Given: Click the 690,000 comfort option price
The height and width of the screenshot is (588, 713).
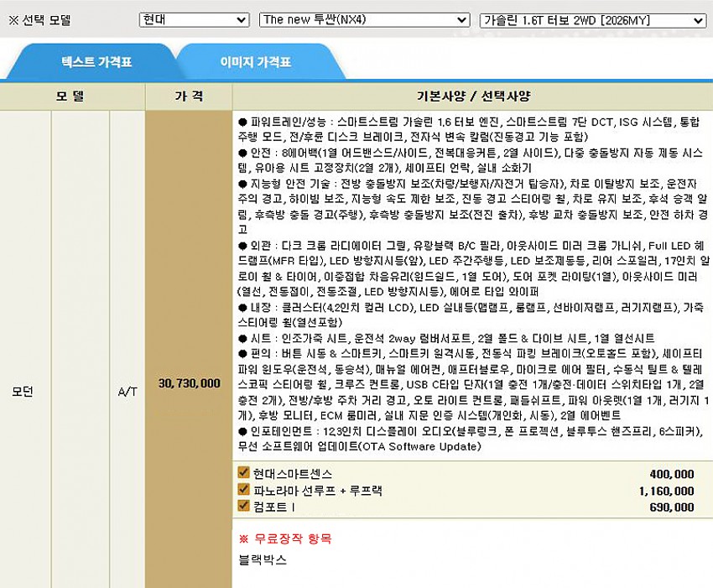Looking at the screenshot, I should click(x=671, y=507).
